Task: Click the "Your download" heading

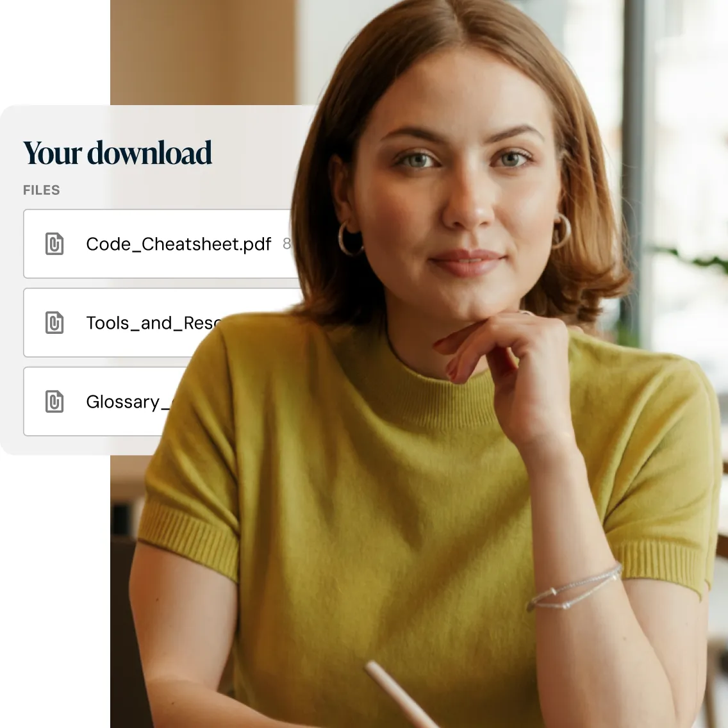Action: 117,153
